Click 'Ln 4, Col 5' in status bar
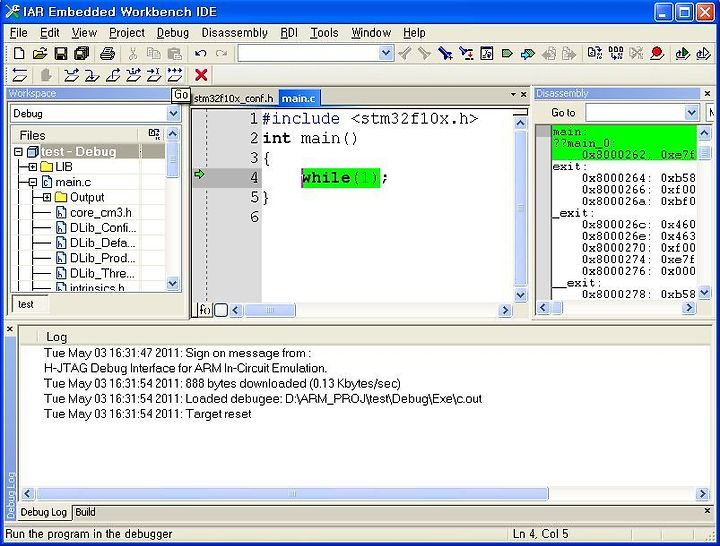This screenshot has height=546, width=720. tap(540, 534)
